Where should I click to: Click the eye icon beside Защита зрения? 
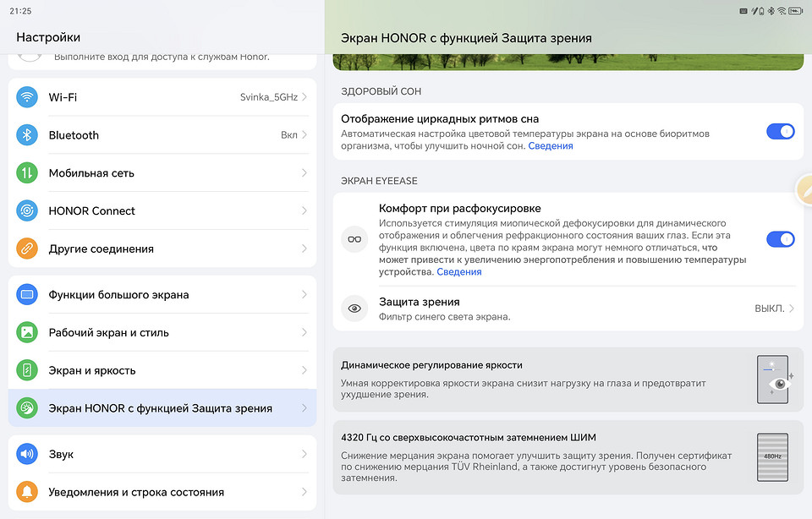tap(354, 308)
